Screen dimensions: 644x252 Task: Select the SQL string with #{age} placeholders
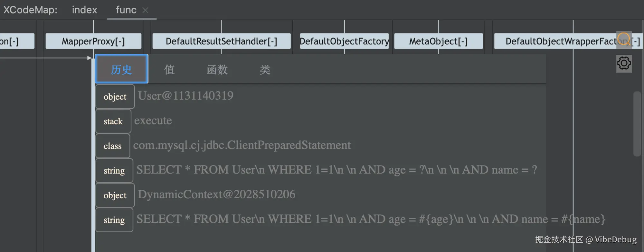click(370, 219)
